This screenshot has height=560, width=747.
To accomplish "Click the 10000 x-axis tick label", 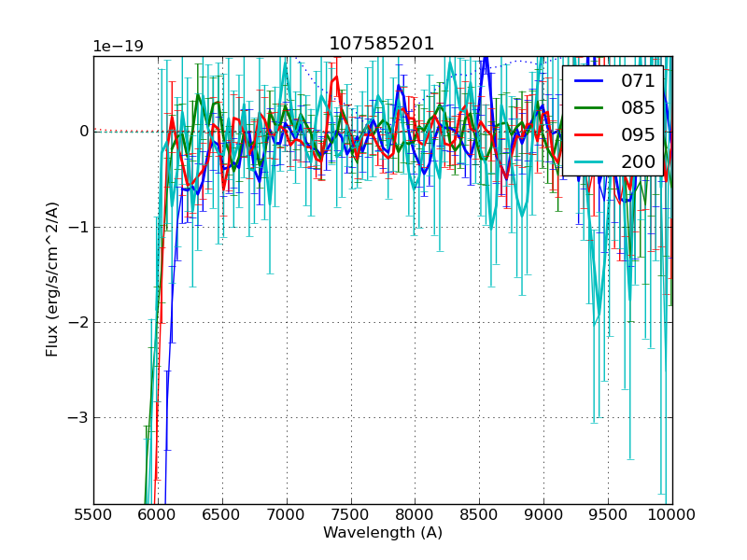I will coord(671,515).
